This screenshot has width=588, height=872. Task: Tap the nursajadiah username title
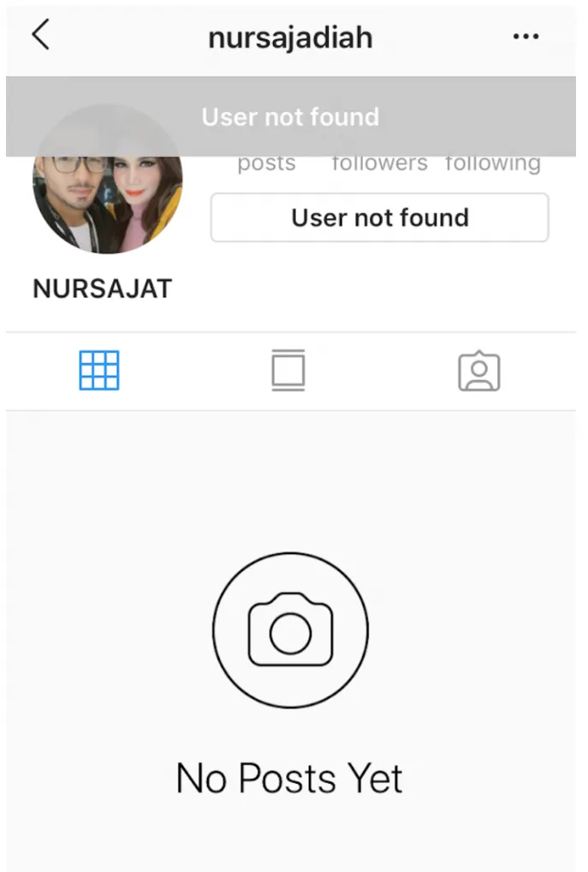click(290, 38)
